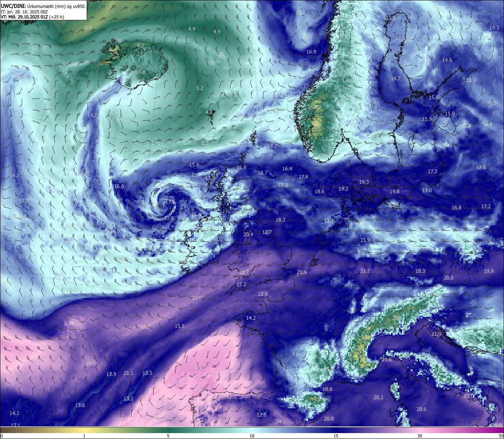
Task: Click the 13.5 value in the lower left area
Action: click(147, 373)
